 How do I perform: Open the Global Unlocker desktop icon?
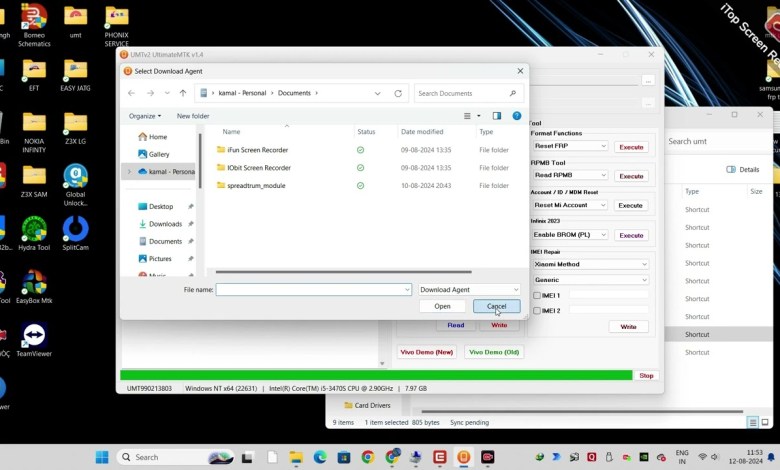click(75, 185)
